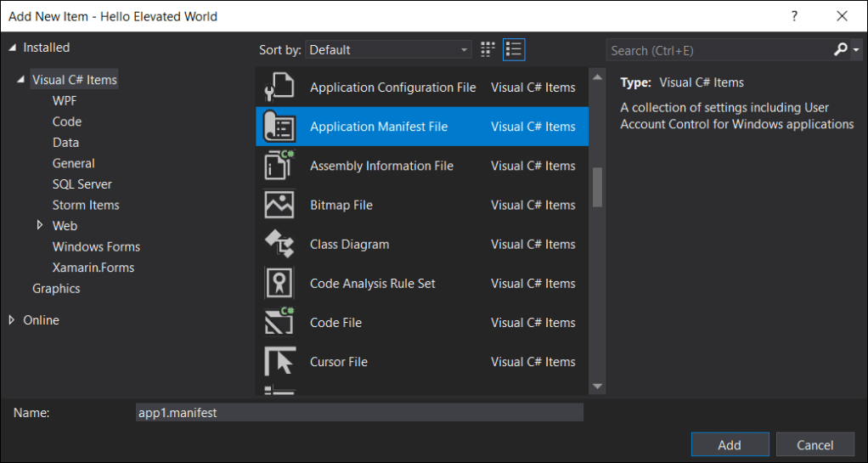Screen dimensions: 868x463
Task: Select the Data category
Action: [x=66, y=143]
